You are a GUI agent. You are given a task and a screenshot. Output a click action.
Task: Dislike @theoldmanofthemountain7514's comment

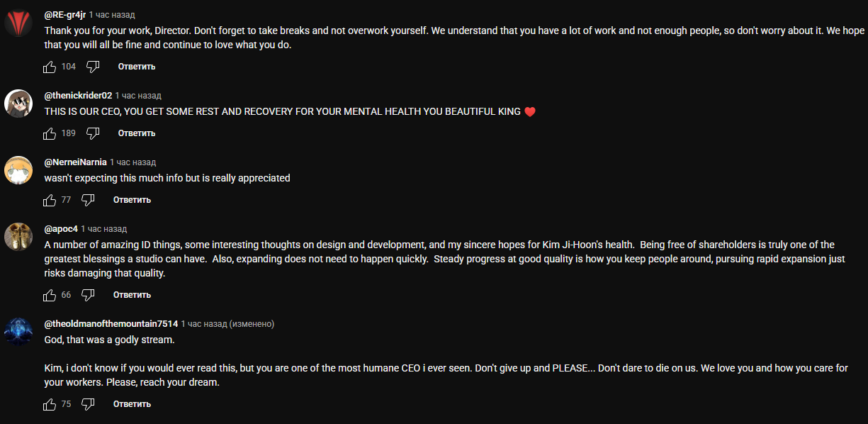(x=88, y=404)
